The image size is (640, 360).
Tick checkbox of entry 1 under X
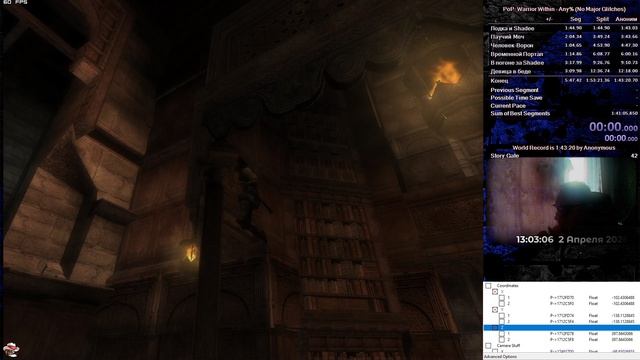coord(502,298)
